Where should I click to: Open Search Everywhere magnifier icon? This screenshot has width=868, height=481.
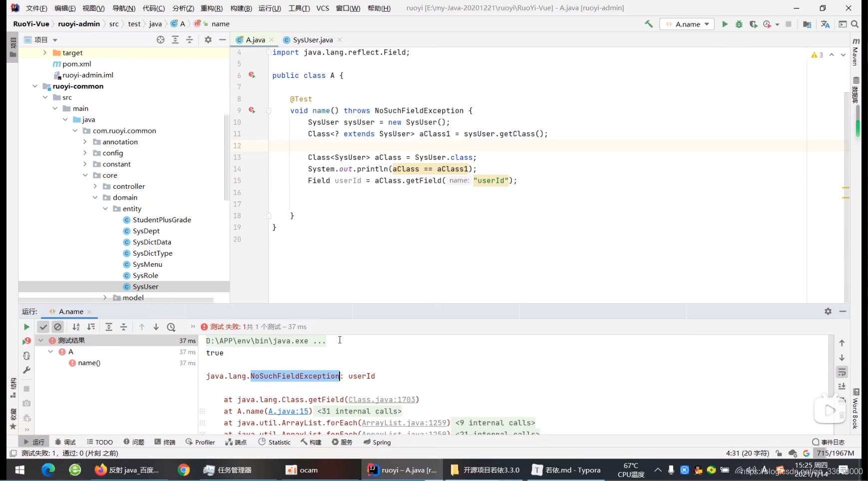pyautogui.click(x=855, y=24)
